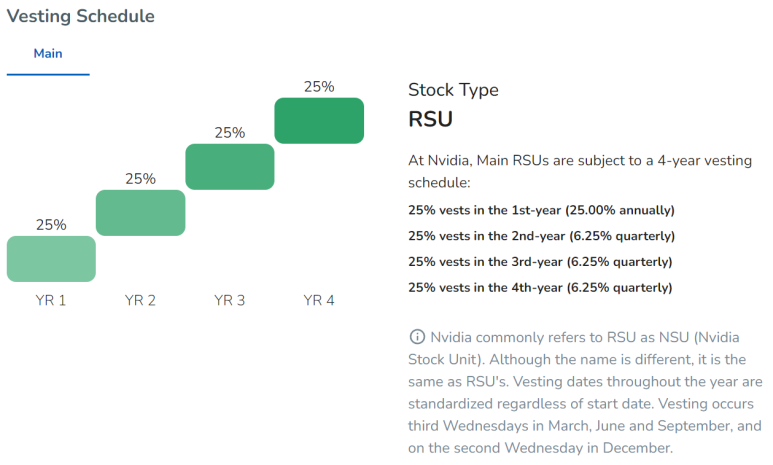Click the 3rd-year 6.25% quarterly line
This screenshot has height=465, width=773.
click(540, 261)
